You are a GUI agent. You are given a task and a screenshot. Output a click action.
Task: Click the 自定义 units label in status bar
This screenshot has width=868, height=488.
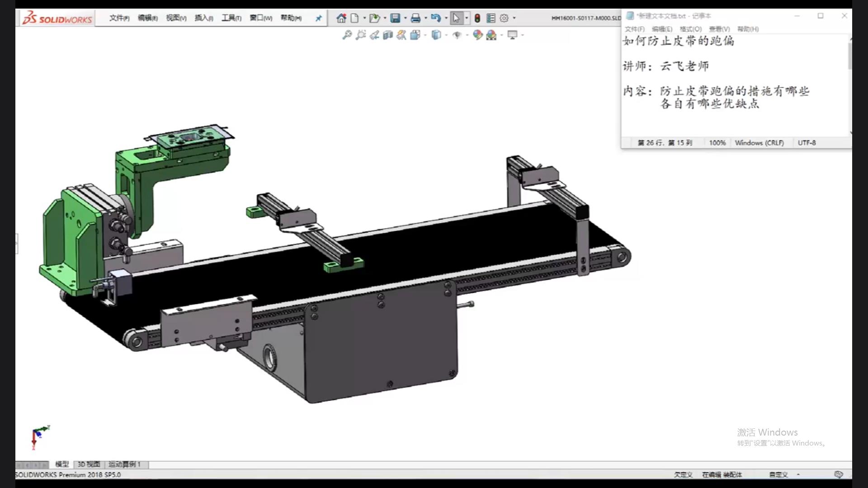[x=778, y=475]
